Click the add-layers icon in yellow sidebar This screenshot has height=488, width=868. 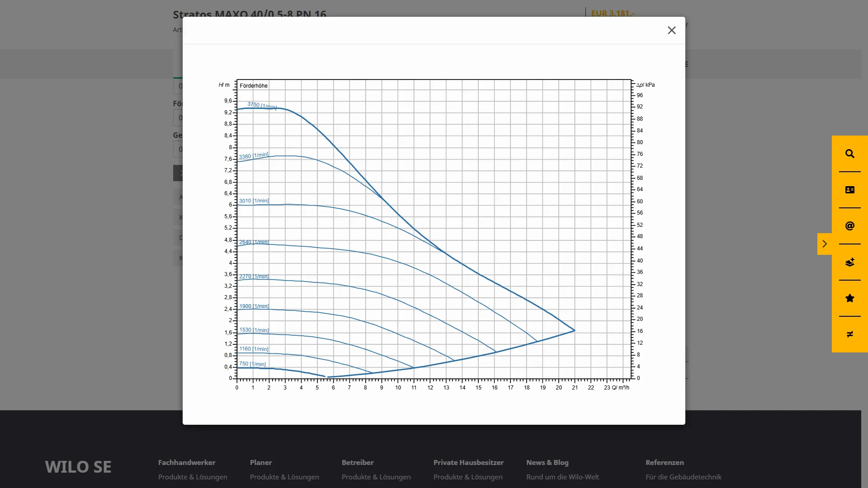pos(849,262)
